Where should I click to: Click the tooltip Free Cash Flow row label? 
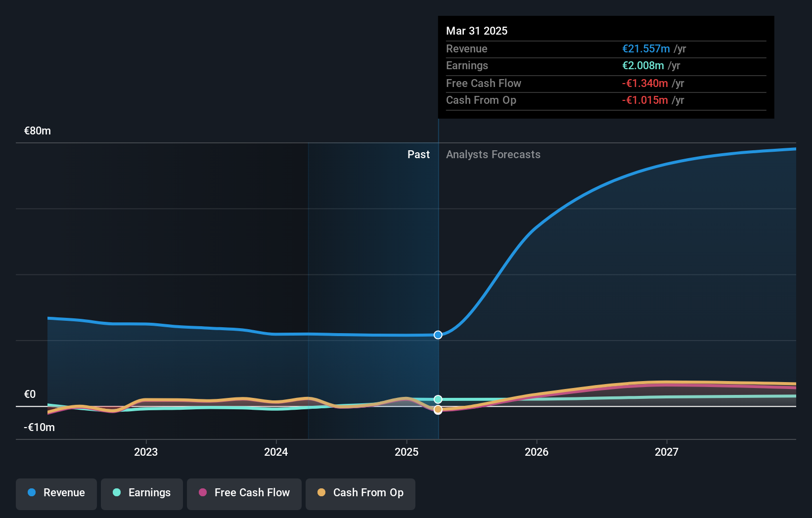[x=484, y=83]
